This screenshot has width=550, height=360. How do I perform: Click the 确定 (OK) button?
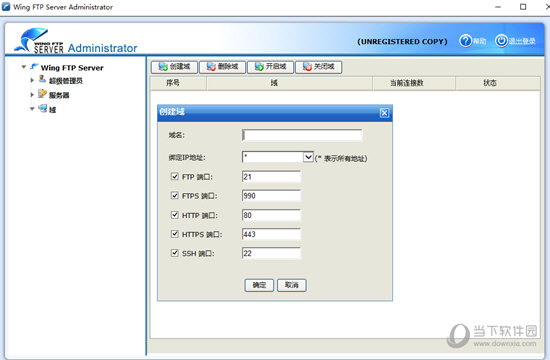[259, 285]
